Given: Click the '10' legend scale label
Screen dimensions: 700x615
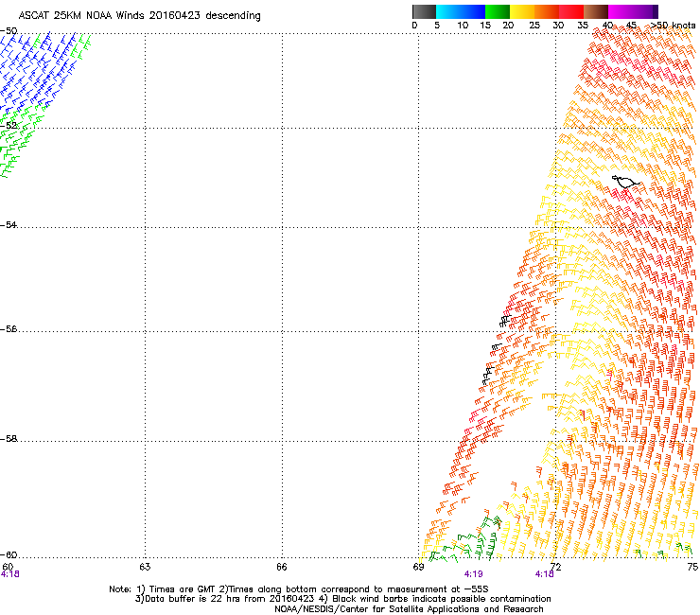Looking at the screenshot, I should click(x=463, y=26).
